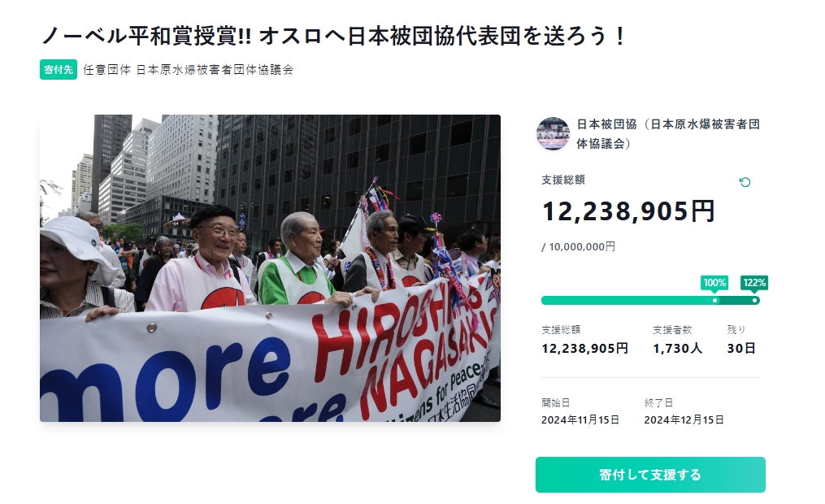Click the 100% marker on the progress bar
This screenshot has height=504, width=825.
pos(714,301)
